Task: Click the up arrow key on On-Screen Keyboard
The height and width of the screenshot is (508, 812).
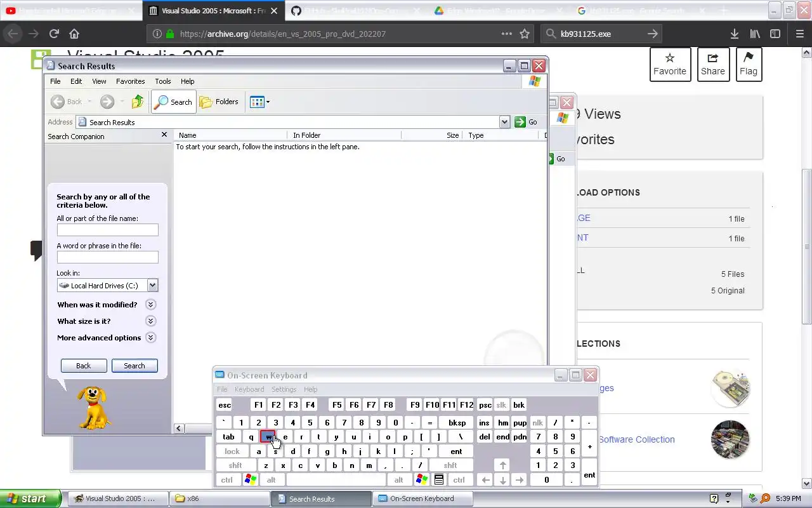Action: [x=502, y=465]
